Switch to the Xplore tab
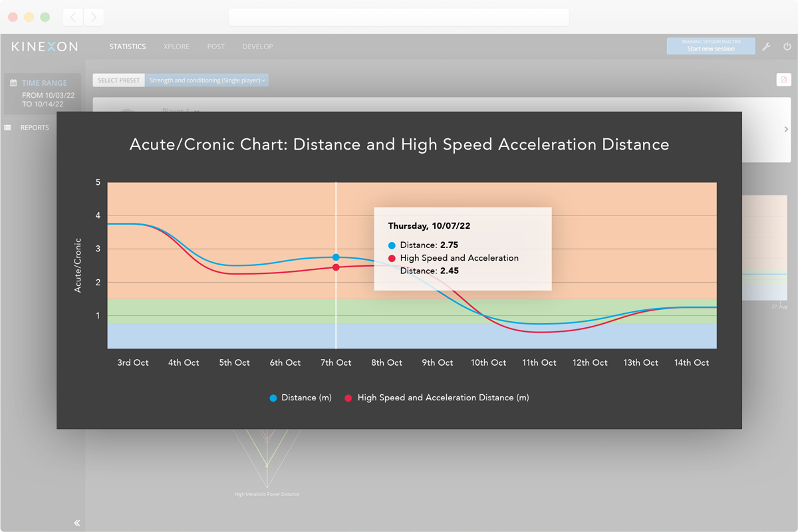This screenshot has height=532, width=798. click(x=176, y=47)
